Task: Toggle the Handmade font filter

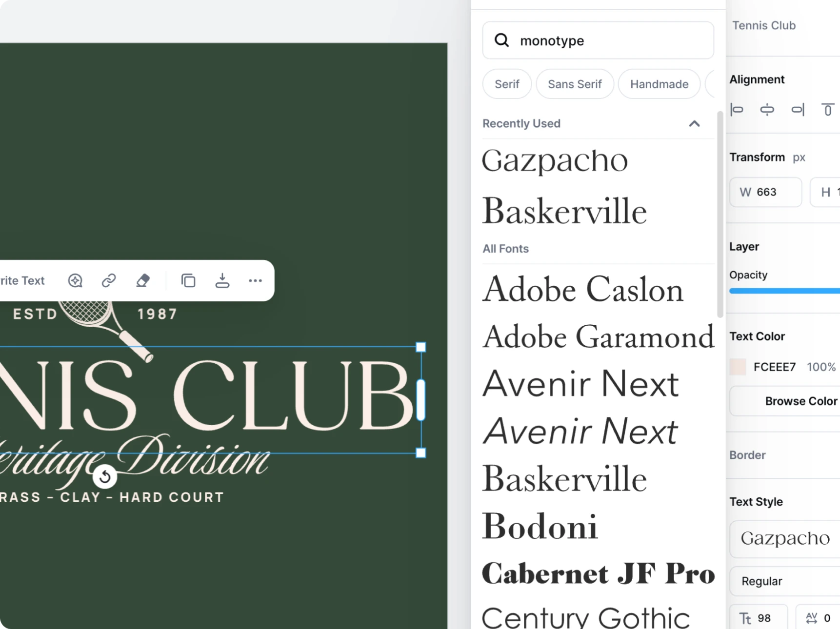Action: tap(659, 84)
